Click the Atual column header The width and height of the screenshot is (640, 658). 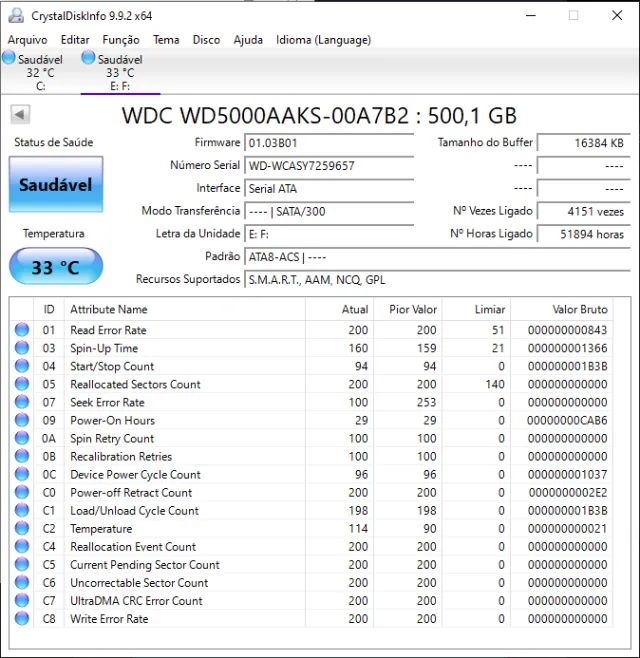tap(340, 309)
